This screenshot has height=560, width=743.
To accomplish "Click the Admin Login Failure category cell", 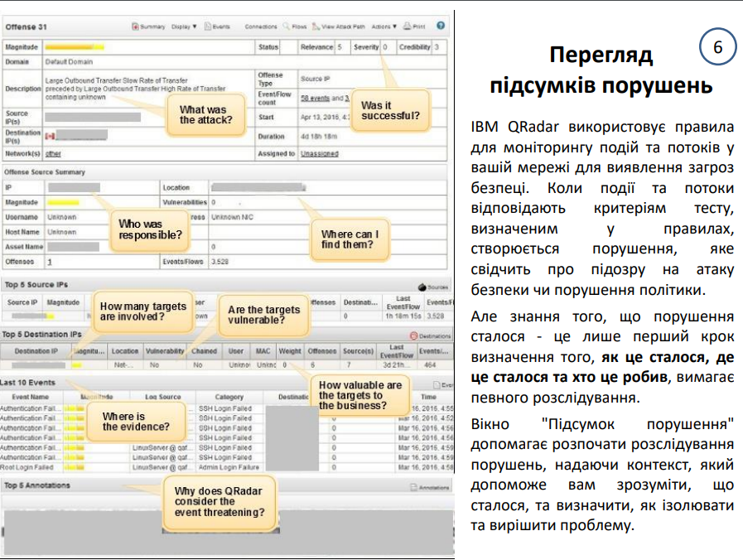I will pyautogui.click(x=229, y=467).
